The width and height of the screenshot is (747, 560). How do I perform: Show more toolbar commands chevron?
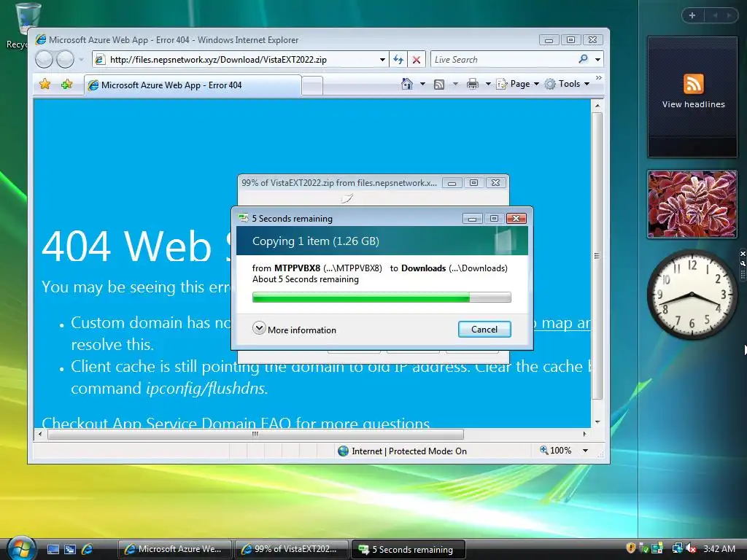[599, 77]
